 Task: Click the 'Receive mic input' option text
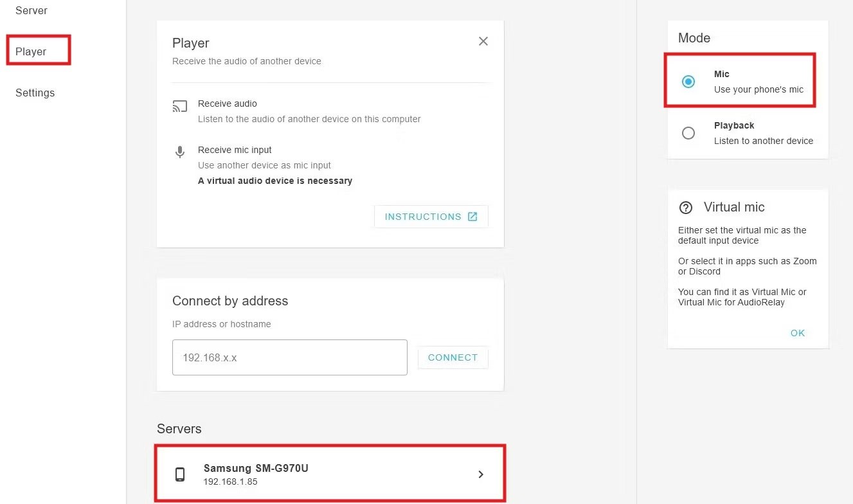click(x=235, y=150)
